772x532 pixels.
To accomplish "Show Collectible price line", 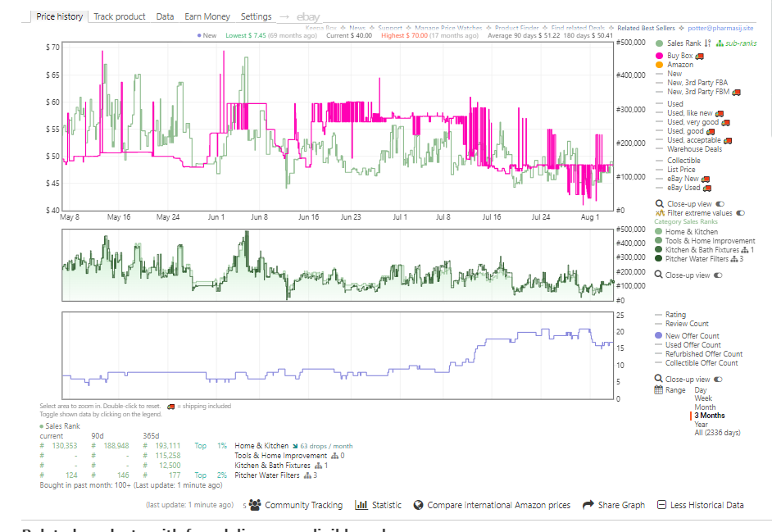I will [x=683, y=161].
